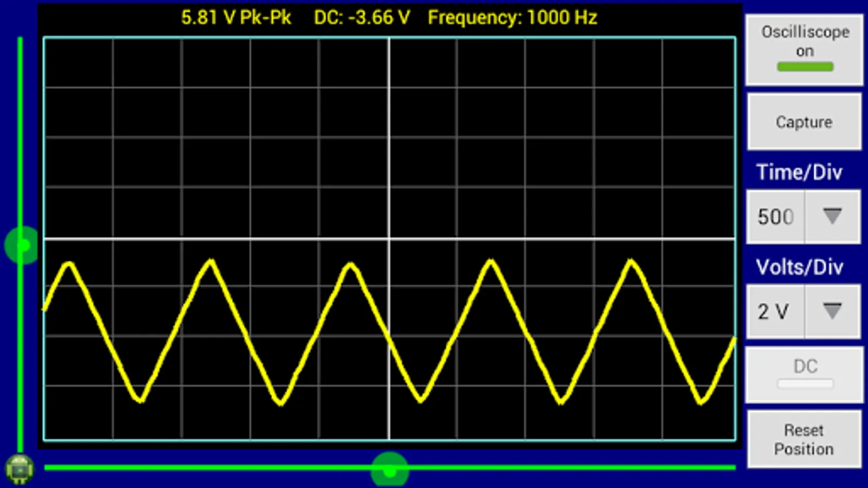This screenshot has height=488, width=868.
Task: Toggle the Oscilliscope on button
Action: (805, 50)
